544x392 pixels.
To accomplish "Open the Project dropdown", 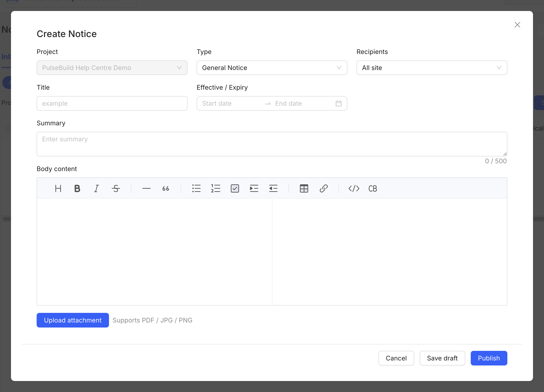I will pos(112,68).
